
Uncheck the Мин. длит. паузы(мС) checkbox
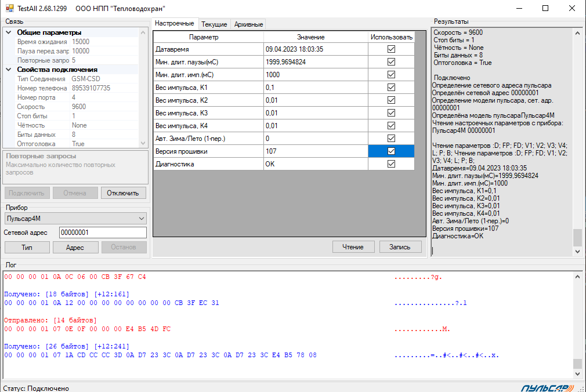point(391,61)
